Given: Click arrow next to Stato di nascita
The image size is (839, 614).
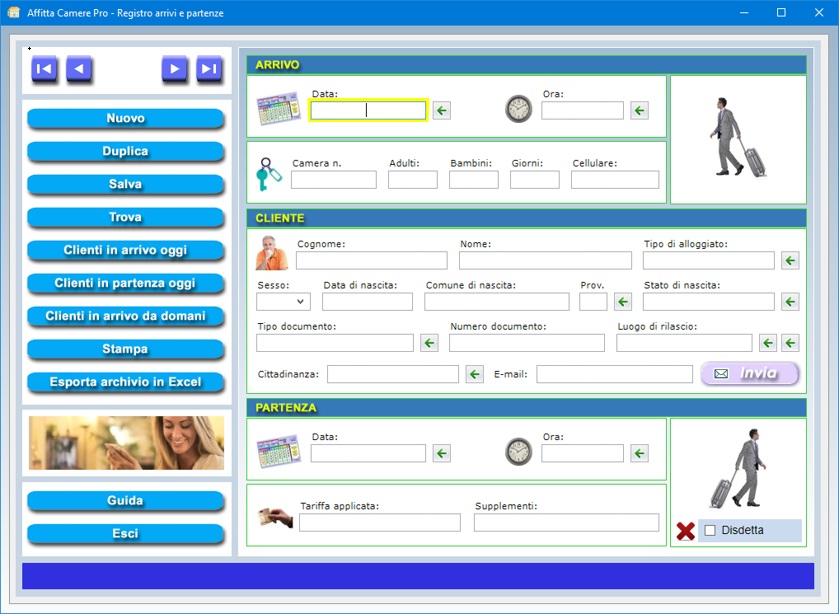Looking at the screenshot, I should (x=790, y=302).
